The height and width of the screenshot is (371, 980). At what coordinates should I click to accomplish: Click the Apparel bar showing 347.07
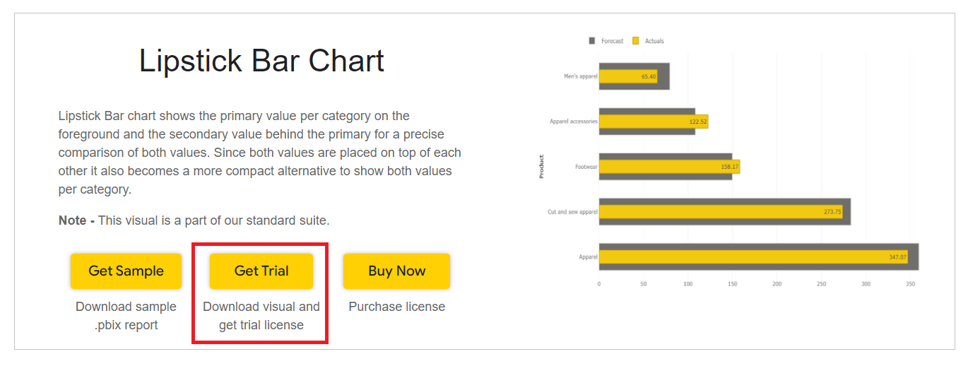click(753, 257)
